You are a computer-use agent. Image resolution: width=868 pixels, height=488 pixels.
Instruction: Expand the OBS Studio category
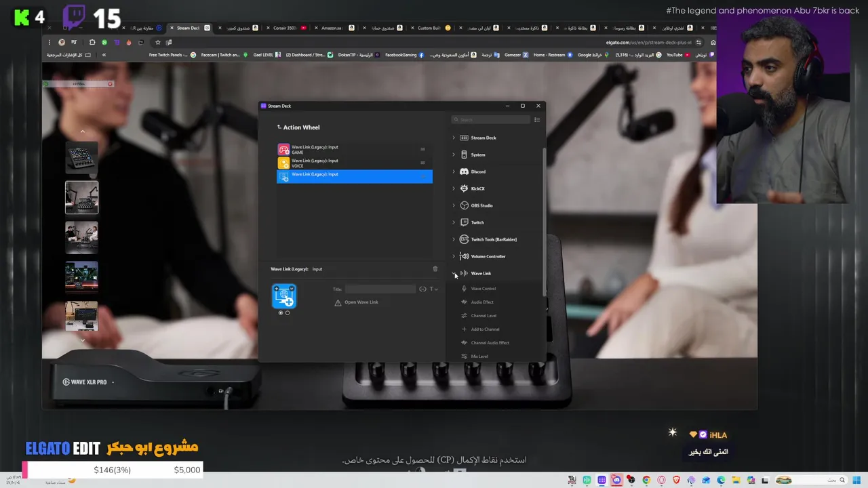[454, 205]
